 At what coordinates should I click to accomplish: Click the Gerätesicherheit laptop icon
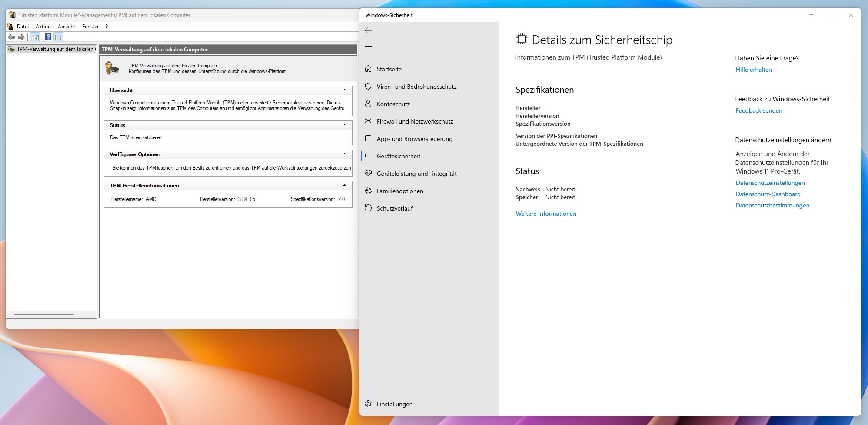(x=368, y=156)
